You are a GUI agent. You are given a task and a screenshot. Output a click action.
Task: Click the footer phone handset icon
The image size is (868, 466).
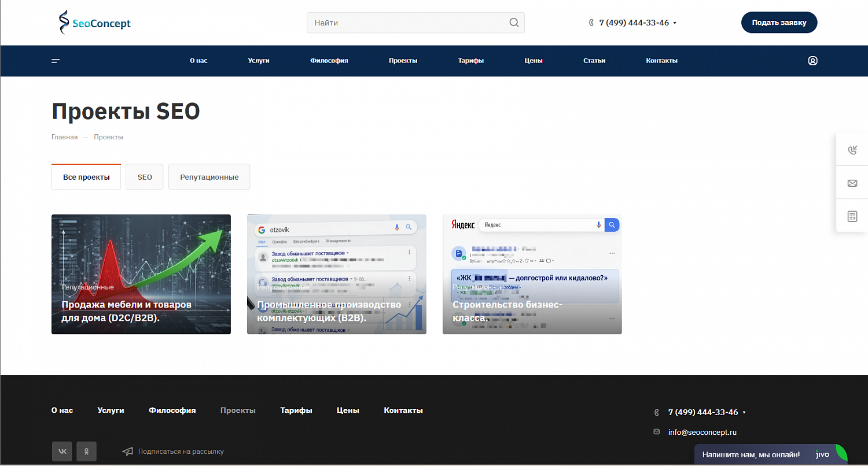pos(656,413)
